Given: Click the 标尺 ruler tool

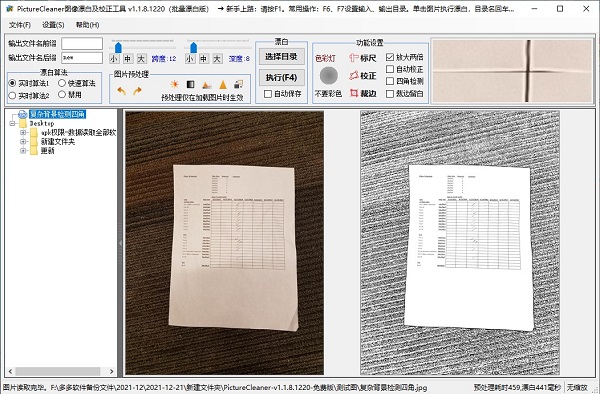Looking at the screenshot, I should pyautogui.click(x=363, y=58).
